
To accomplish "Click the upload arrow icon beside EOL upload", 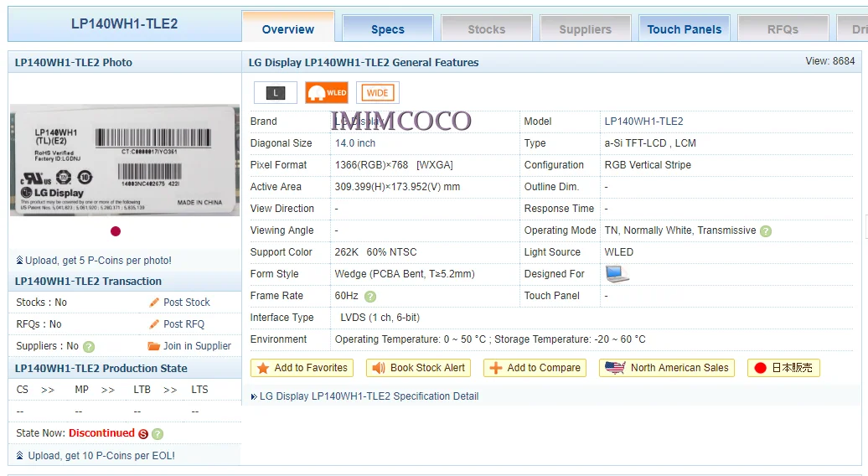I will coord(20,456).
